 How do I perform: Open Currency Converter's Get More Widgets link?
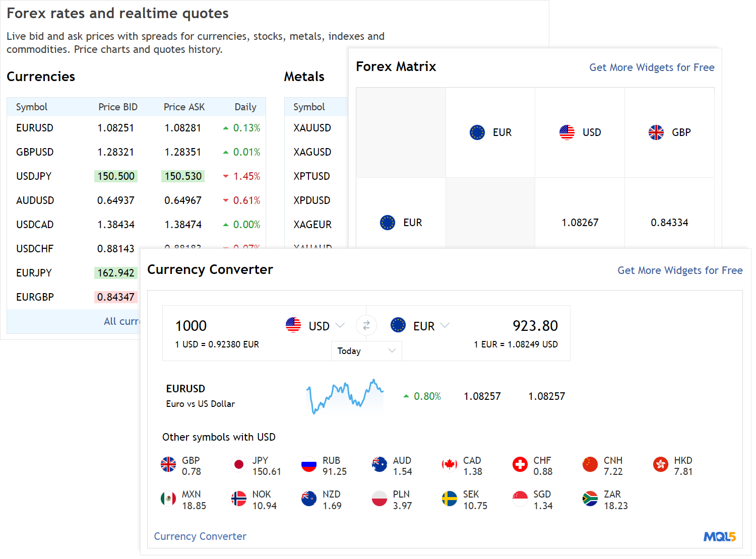pos(680,270)
